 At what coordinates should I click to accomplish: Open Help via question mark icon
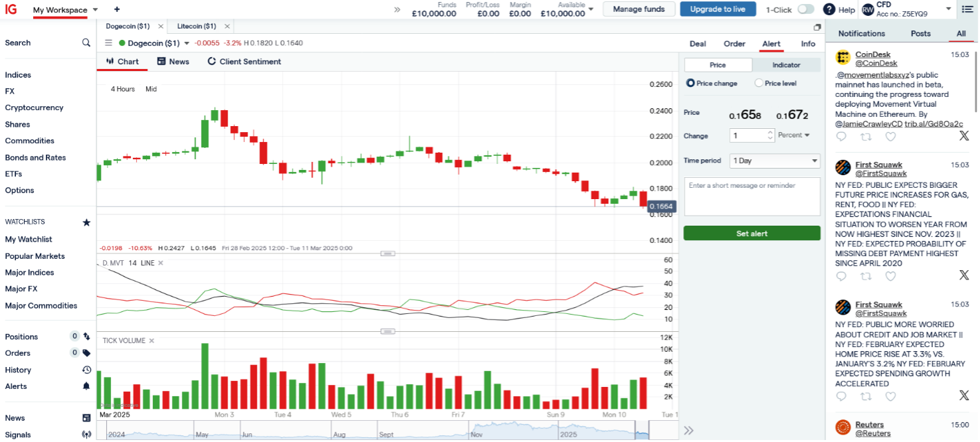[829, 9]
